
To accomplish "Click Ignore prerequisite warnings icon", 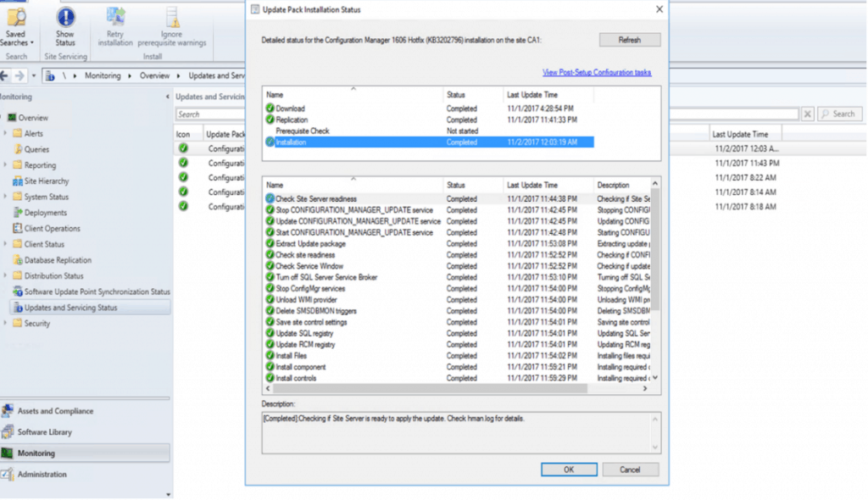I will 171,27.
